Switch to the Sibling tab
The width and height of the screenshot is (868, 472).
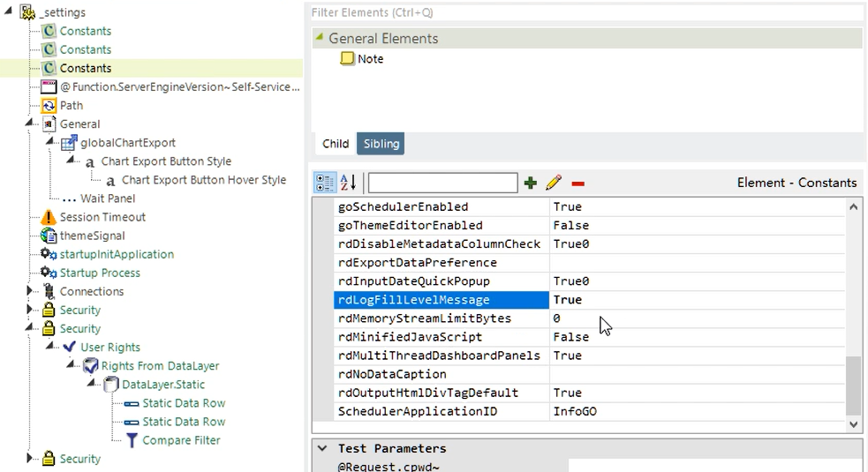pyautogui.click(x=381, y=144)
